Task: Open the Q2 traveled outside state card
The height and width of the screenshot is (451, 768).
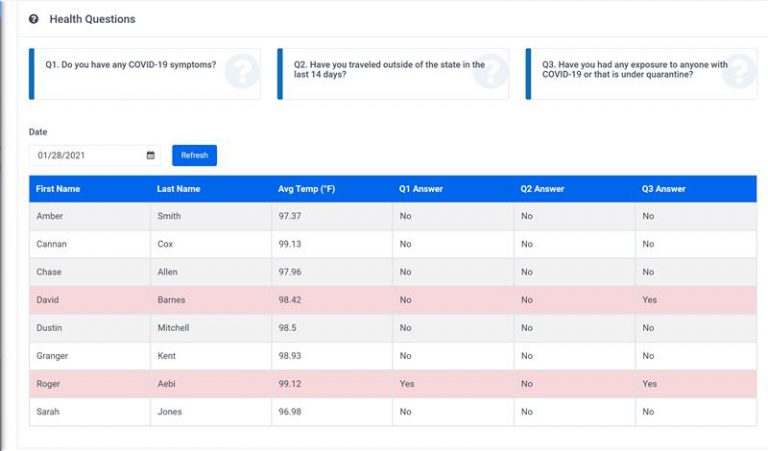Action: [x=392, y=74]
